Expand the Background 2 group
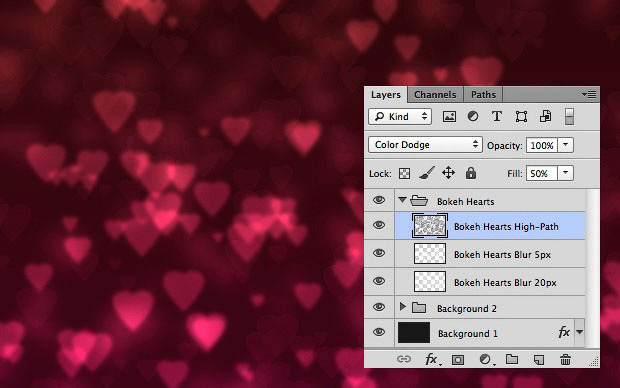The image size is (620, 388). 403,307
